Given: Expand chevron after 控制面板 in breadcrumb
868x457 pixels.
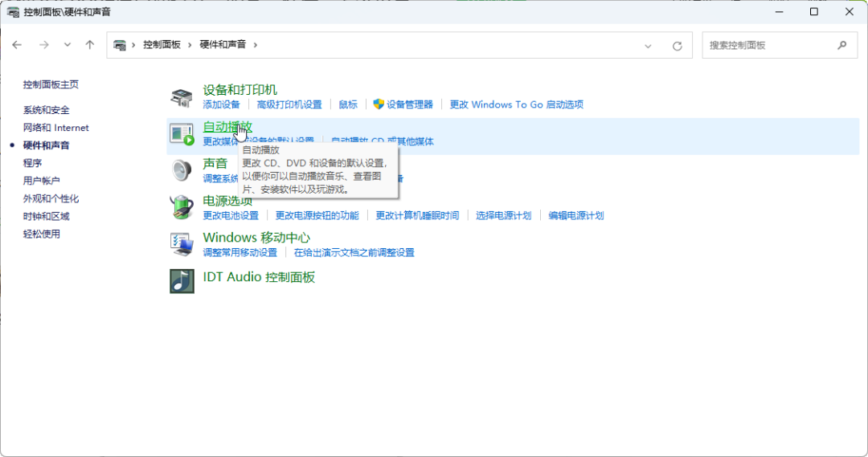Looking at the screenshot, I should [x=190, y=45].
